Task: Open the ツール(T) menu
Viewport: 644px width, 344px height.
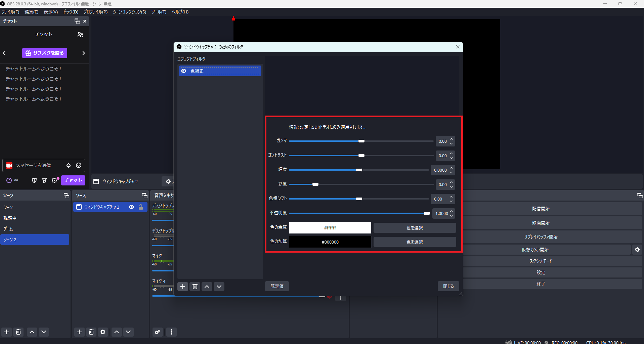Action: point(159,12)
